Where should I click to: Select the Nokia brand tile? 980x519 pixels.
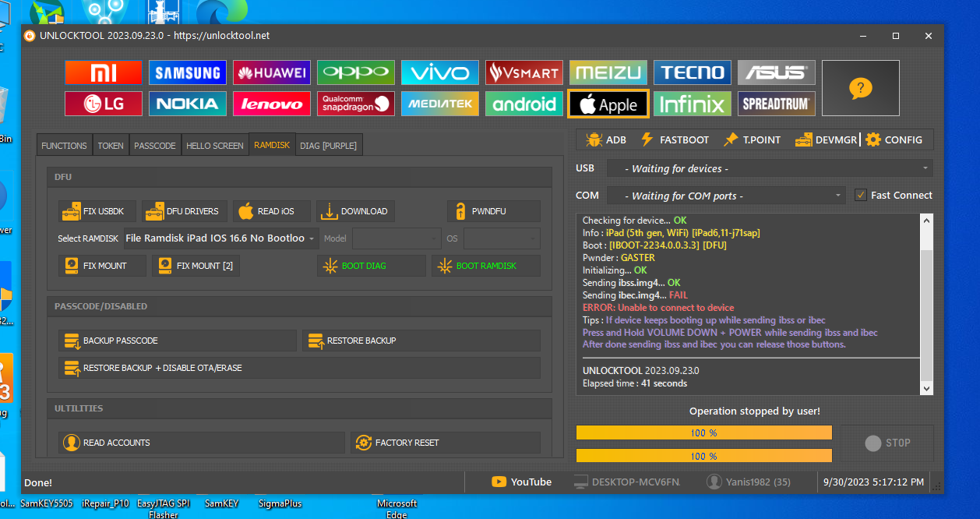pos(188,104)
